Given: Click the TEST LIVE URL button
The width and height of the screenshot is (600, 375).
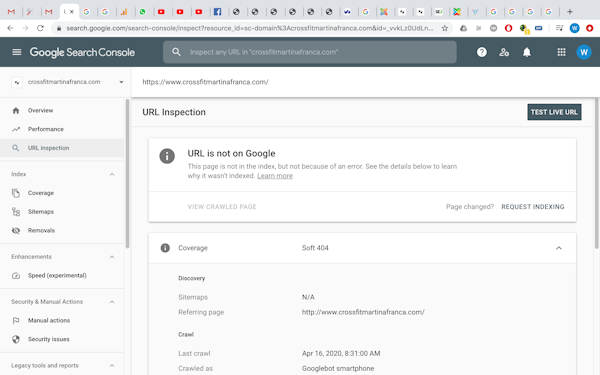Looking at the screenshot, I should (x=554, y=112).
